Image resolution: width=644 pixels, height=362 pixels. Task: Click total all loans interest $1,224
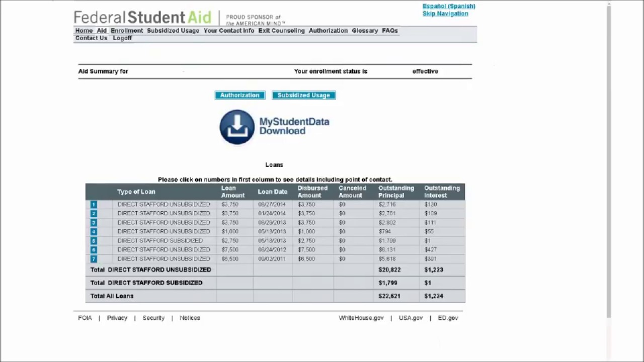pyautogui.click(x=434, y=296)
